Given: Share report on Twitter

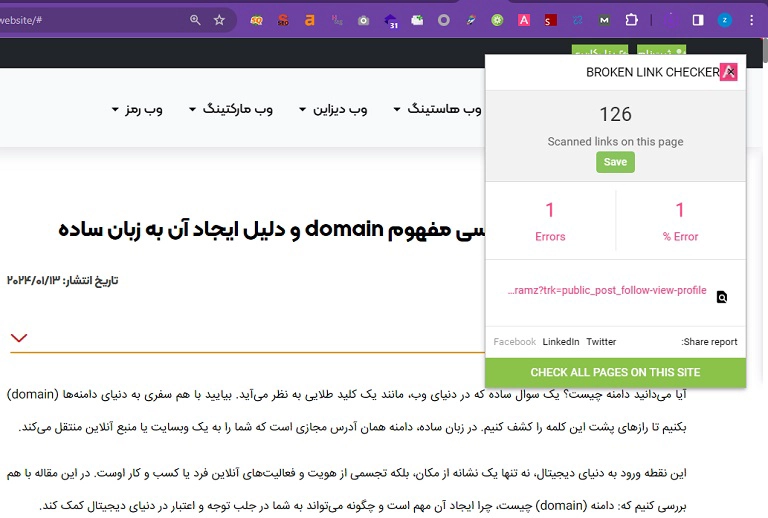Looking at the screenshot, I should click(601, 342).
